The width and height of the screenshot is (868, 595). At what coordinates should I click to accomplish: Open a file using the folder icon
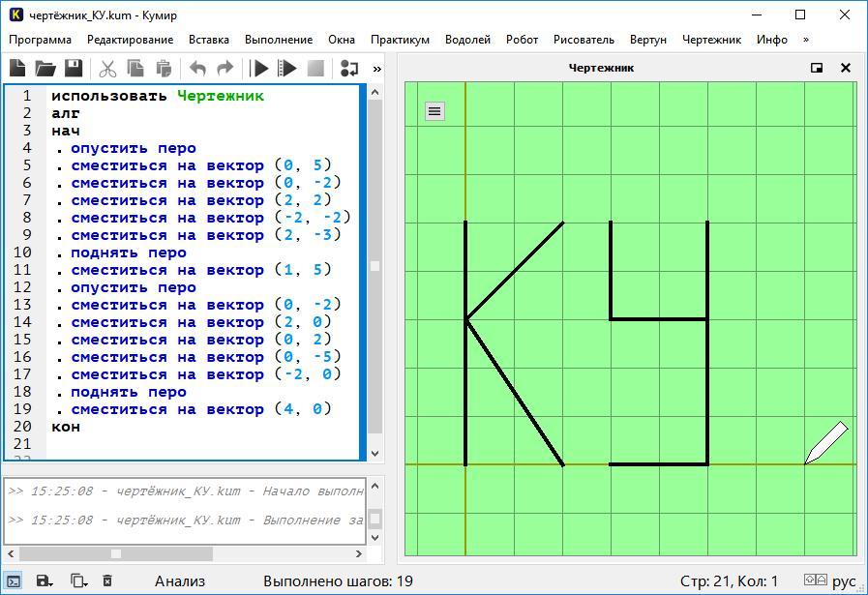pyautogui.click(x=45, y=68)
